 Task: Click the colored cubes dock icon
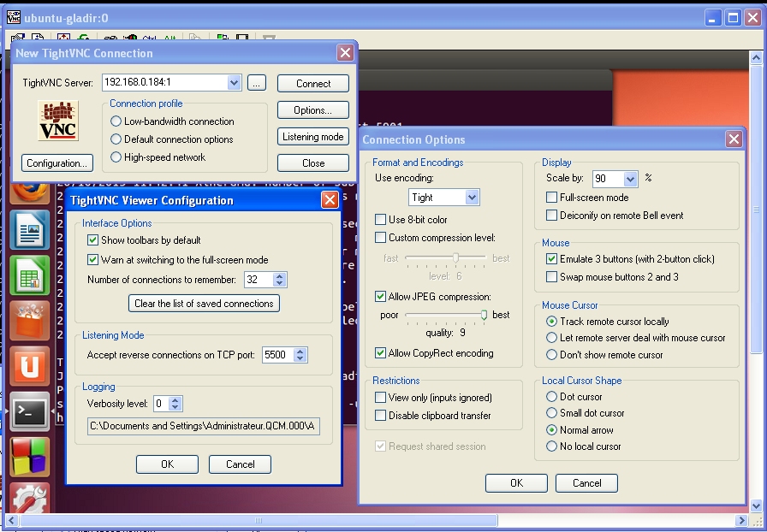tap(30, 456)
